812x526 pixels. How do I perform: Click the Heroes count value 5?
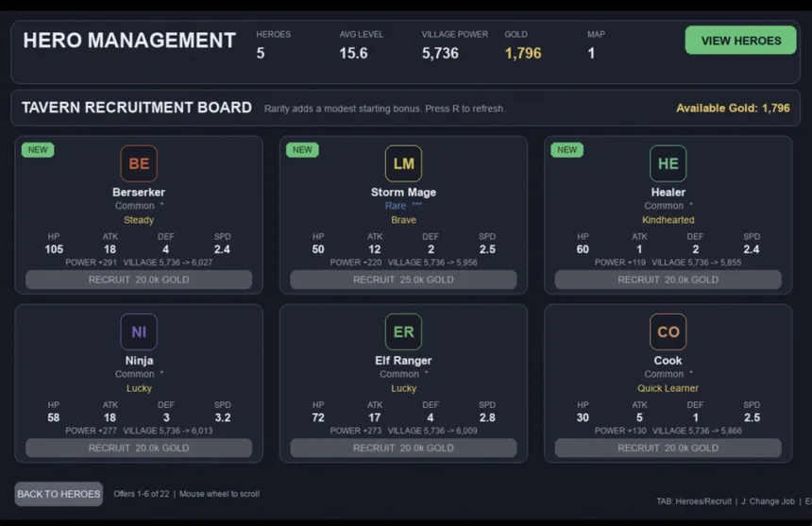coord(261,53)
